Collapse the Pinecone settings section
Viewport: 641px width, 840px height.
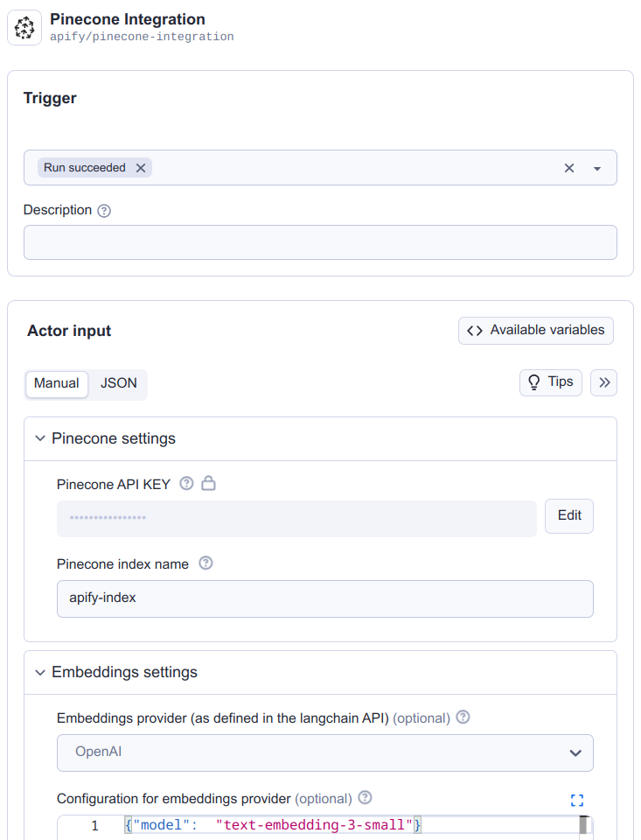tap(40, 437)
